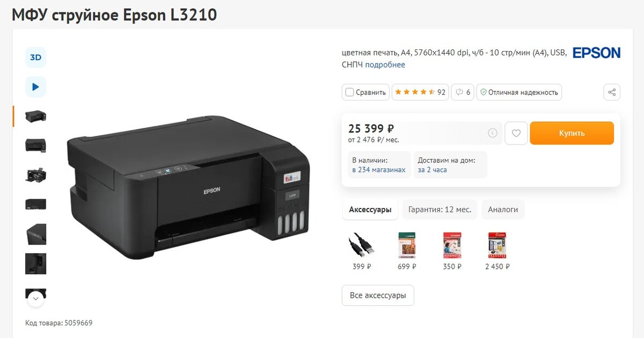The width and height of the screenshot is (644, 338).
Task: Switch to the Аксессуары tab
Action: [370, 210]
